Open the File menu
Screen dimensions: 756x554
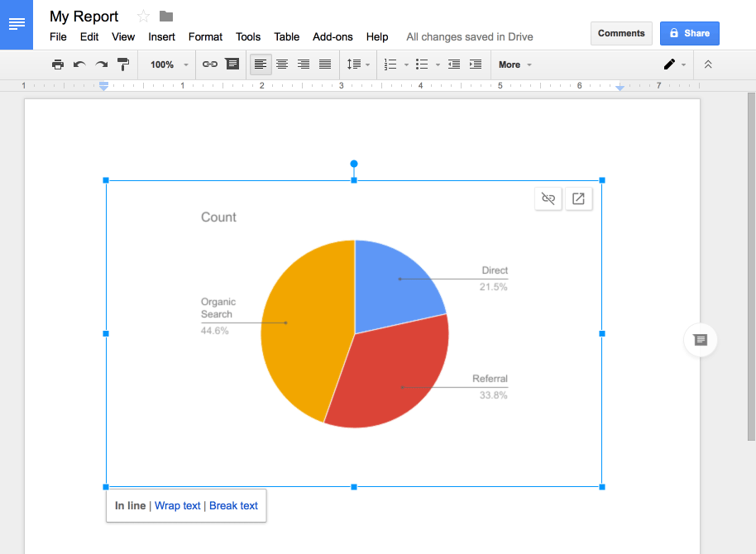click(58, 36)
